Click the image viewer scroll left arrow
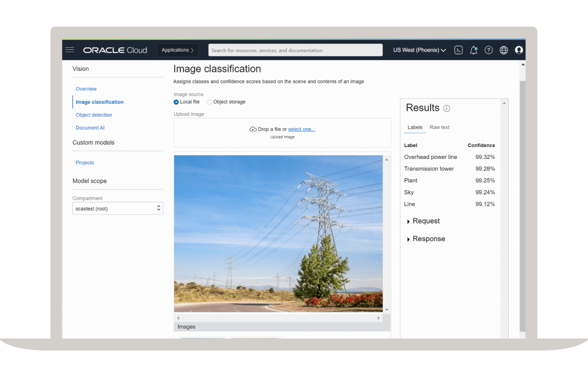 coord(178,318)
